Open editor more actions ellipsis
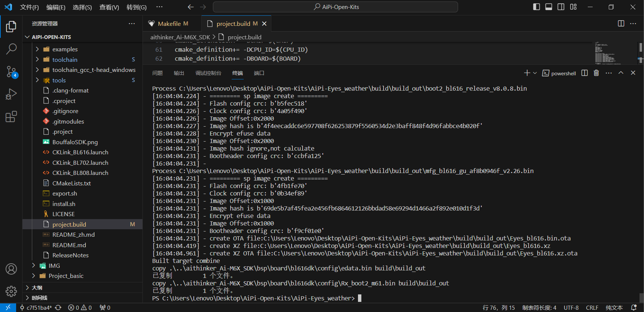 coord(633,24)
